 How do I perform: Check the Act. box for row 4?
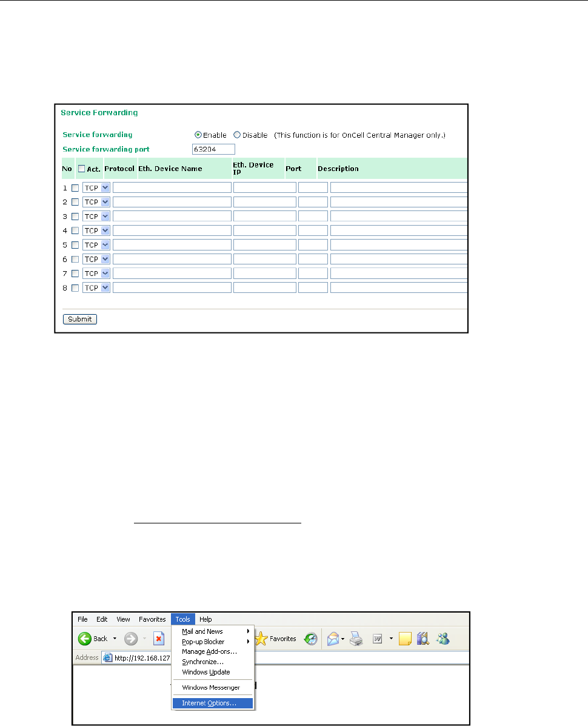coord(75,230)
